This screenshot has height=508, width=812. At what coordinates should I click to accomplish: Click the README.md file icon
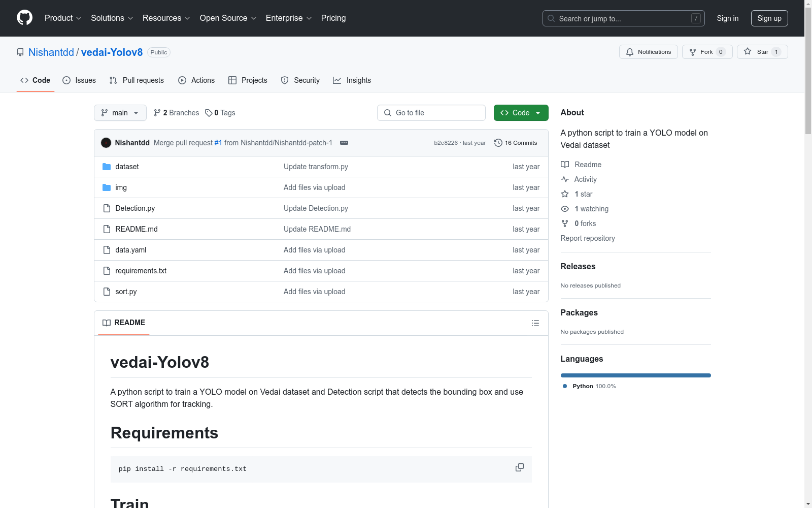107,229
